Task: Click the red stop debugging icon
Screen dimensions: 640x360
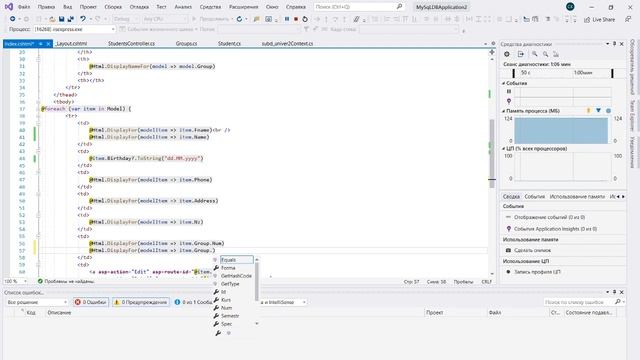Action: pyautogui.click(x=296, y=19)
